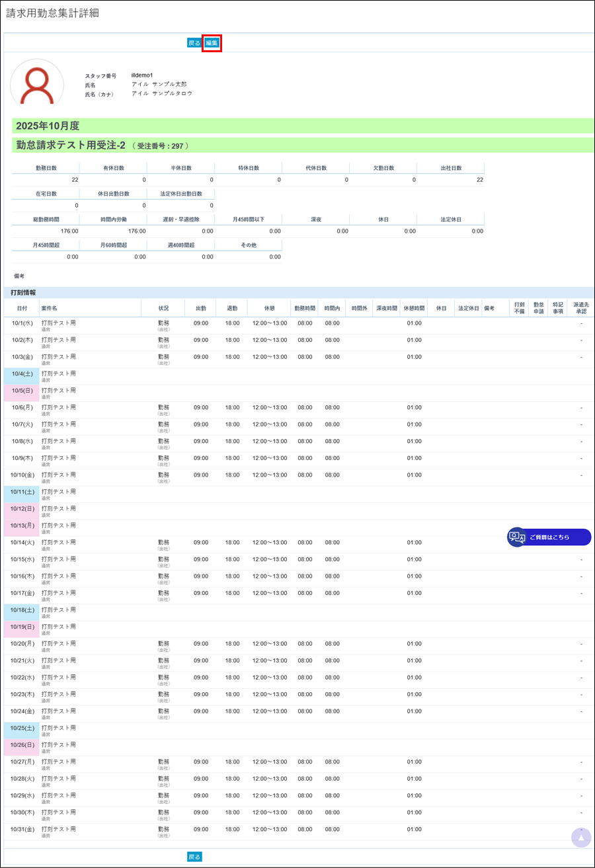595x868 pixels.
Task: Click the 派遣先承認 column header
Action: [580, 308]
